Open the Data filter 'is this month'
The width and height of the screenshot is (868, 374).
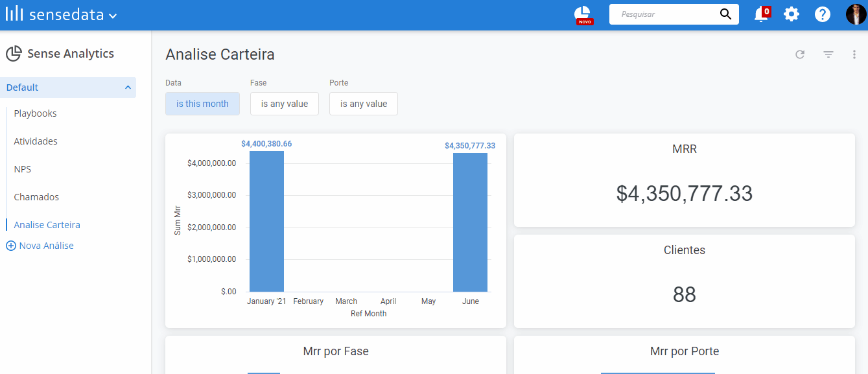(x=202, y=104)
